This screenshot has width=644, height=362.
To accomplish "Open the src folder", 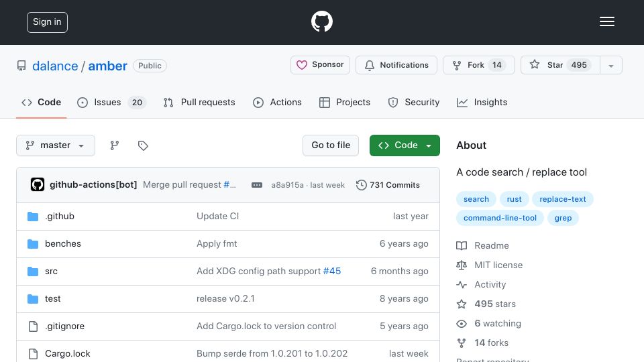I will (x=52, y=271).
